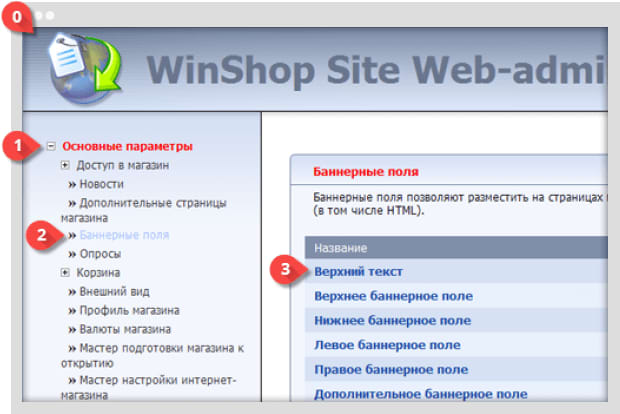The height and width of the screenshot is (414, 620).
Task: Open Нижнее баннерное поле entry
Action: click(393, 321)
